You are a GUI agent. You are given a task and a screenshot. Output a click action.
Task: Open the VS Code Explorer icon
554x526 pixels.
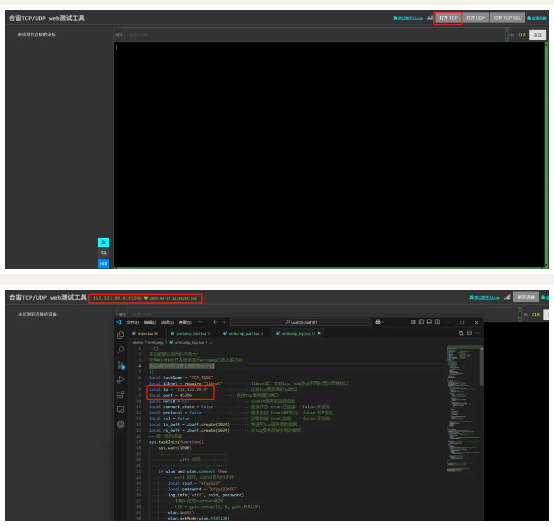tap(120, 335)
